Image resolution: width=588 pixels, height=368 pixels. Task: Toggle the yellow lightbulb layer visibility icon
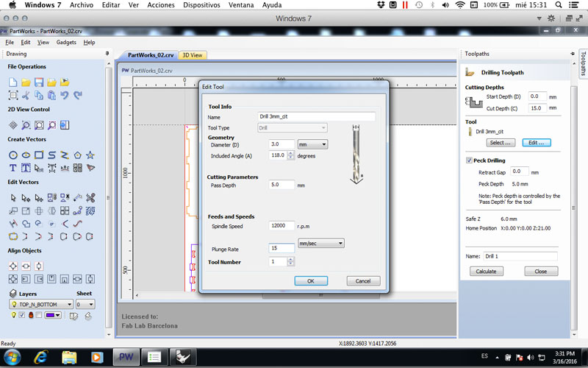click(13, 315)
